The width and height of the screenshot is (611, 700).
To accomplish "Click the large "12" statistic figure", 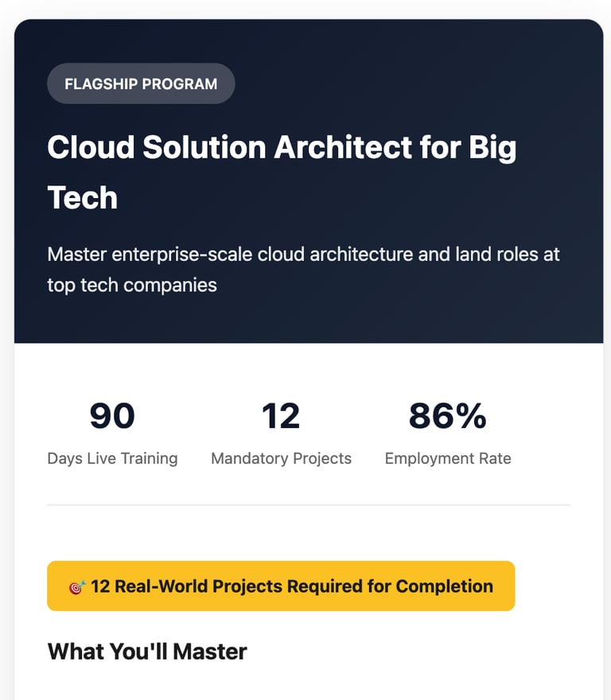I will (281, 415).
